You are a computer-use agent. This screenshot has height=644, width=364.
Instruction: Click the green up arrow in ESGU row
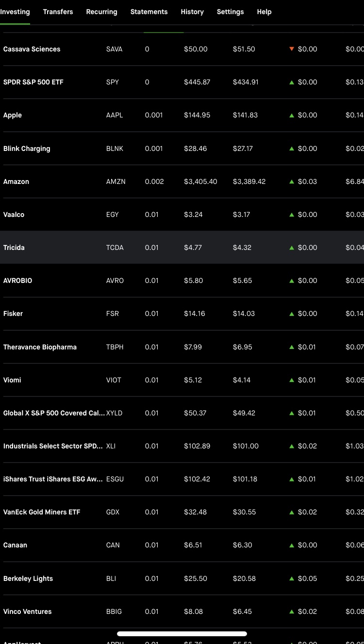(292, 479)
